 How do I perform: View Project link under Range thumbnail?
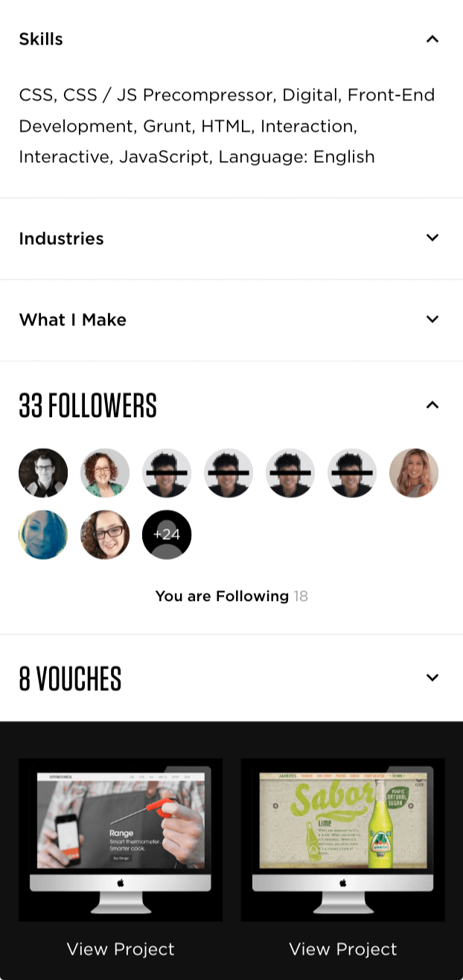(121, 949)
